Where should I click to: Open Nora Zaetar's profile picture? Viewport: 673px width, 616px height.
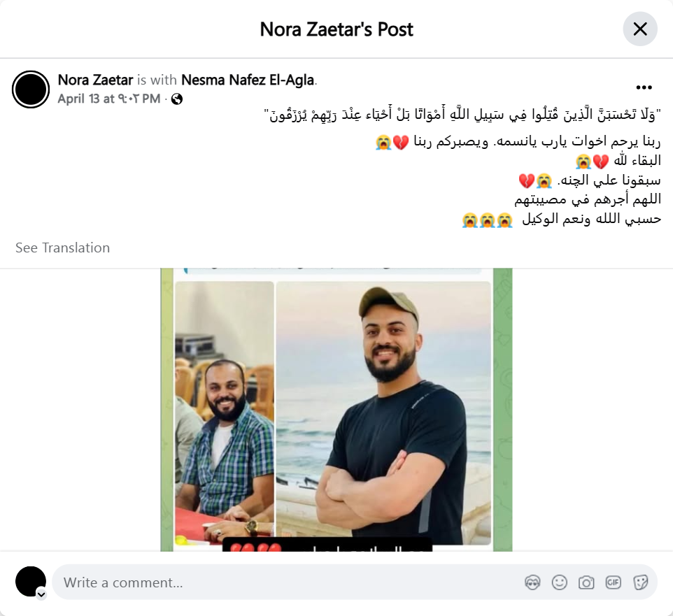pos(31,89)
